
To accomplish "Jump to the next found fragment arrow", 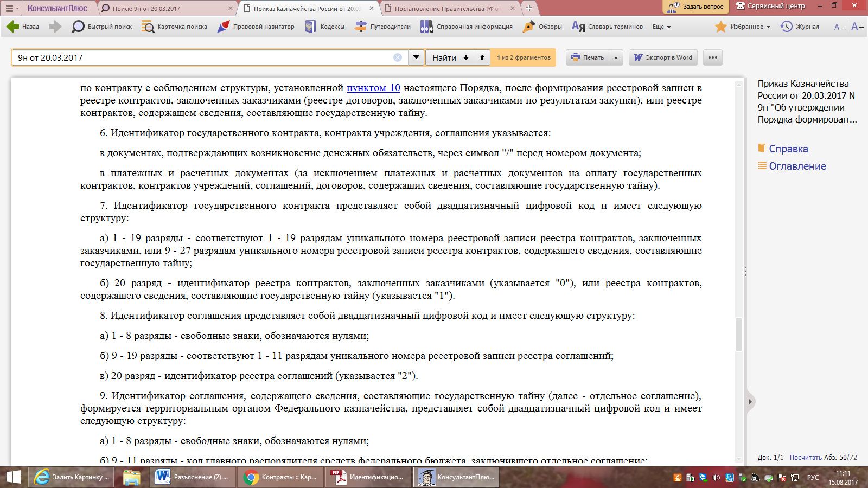I will (x=466, y=57).
